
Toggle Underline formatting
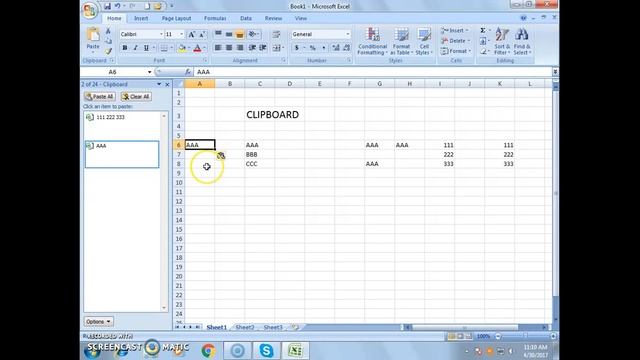coord(146,48)
